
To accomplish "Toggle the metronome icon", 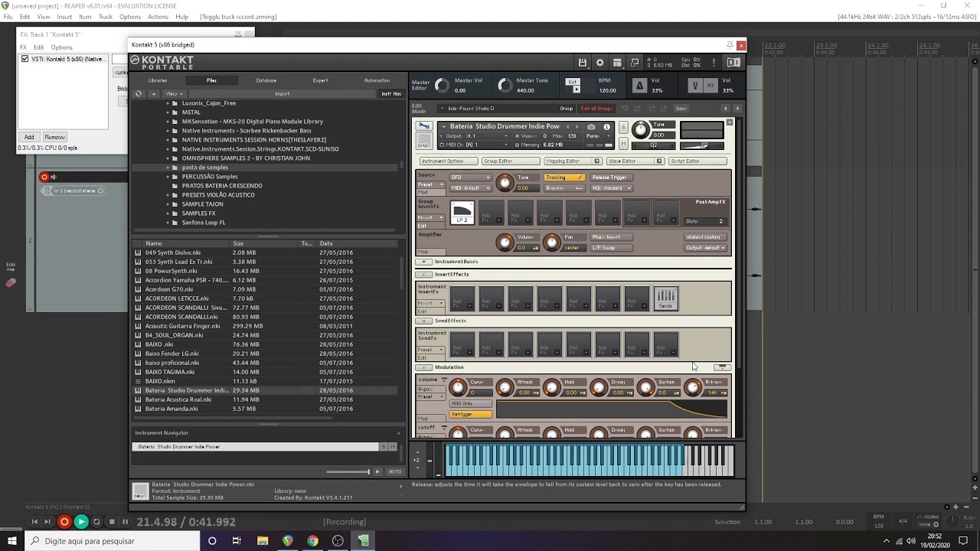I will (640, 85).
